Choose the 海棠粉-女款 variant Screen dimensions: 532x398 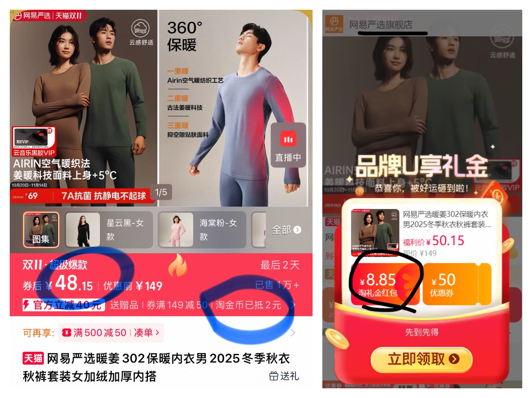(202, 230)
